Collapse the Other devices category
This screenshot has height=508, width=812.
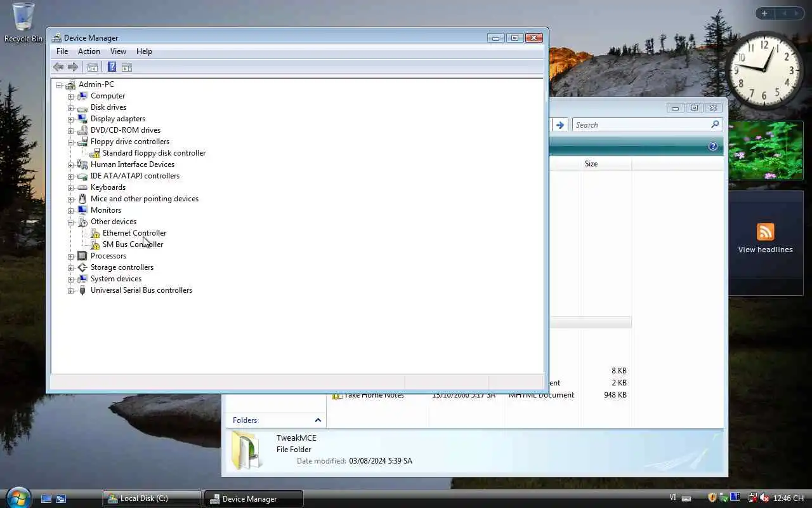tap(71, 222)
